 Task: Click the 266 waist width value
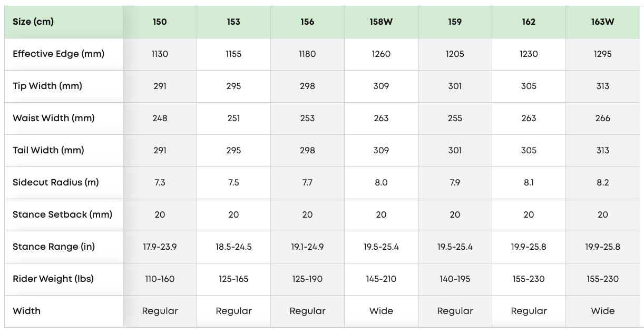602,118
